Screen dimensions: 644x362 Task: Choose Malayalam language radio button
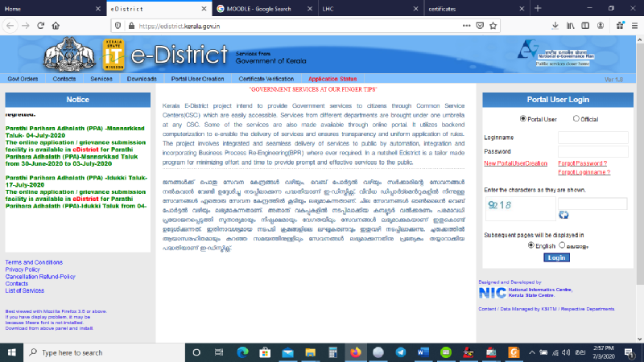(x=562, y=245)
